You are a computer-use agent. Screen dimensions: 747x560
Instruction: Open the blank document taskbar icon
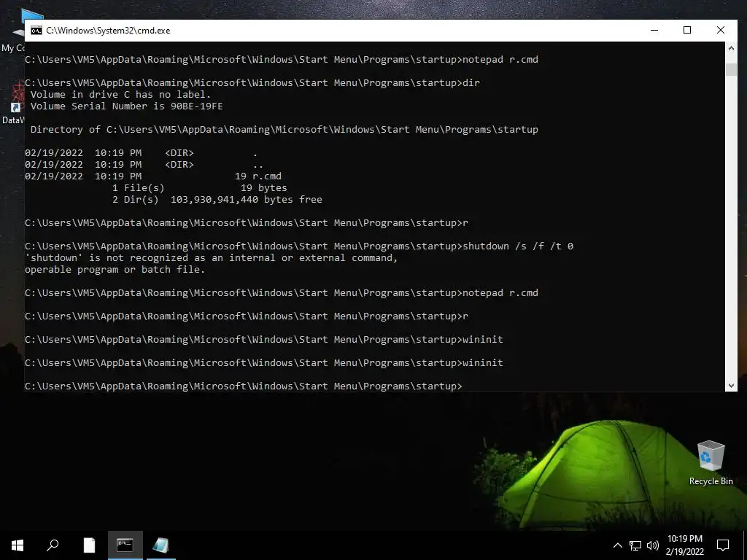pyautogui.click(x=89, y=545)
